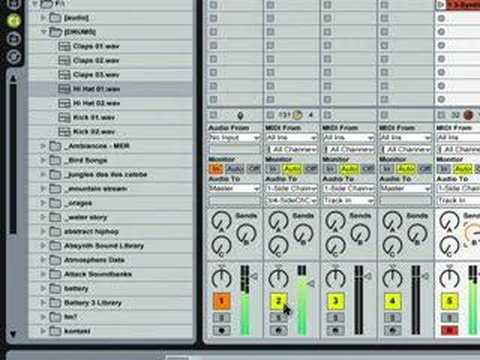480x360 pixels.
Task: Click the audio file icon of Claps 03.wav
Action: click(64, 75)
